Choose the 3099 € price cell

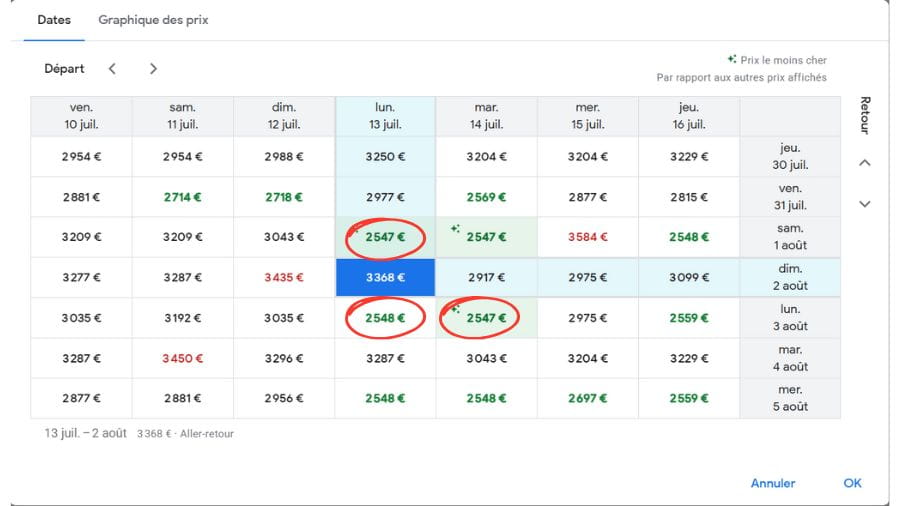click(x=689, y=278)
